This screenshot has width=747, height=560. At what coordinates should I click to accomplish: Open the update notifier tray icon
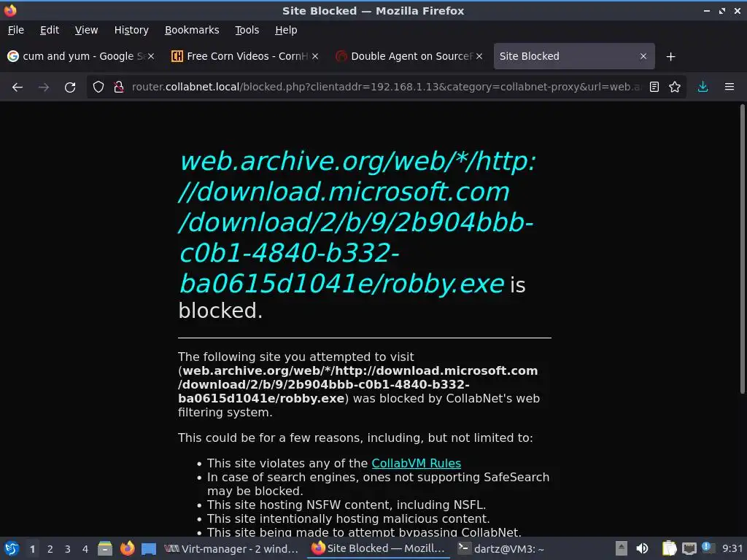pyautogui.click(x=708, y=548)
